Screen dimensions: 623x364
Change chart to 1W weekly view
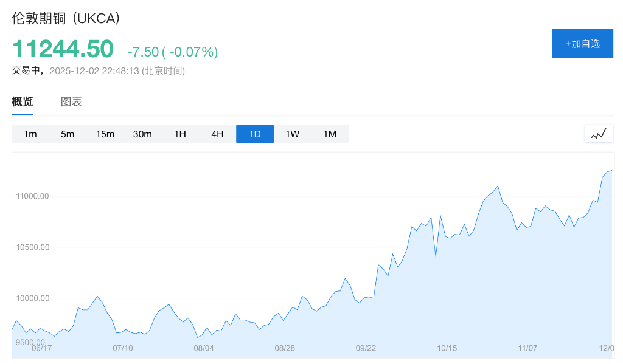293,134
